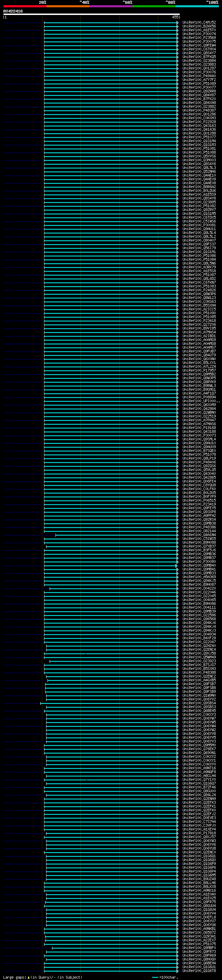Click the 20% red identity color bar

pos(25,6)
